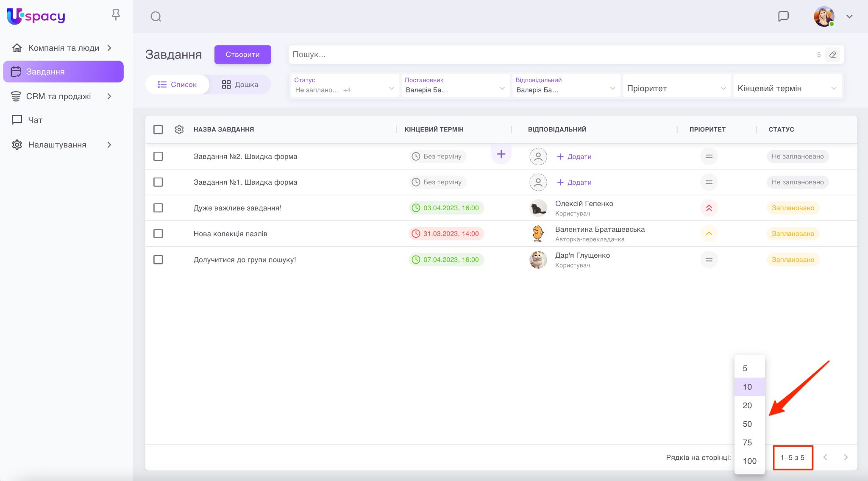The width and height of the screenshot is (868, 481).
Task: Click the double-arrow highest priority icon
Action: pos(709,208)
